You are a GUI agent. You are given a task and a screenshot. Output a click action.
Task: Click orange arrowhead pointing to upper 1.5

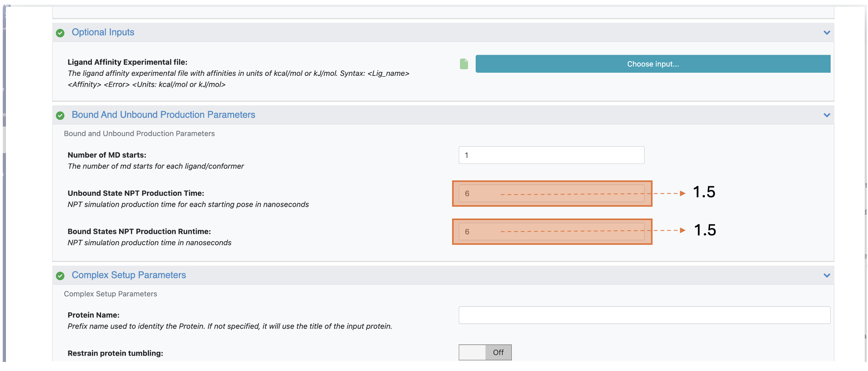point(682,193)
